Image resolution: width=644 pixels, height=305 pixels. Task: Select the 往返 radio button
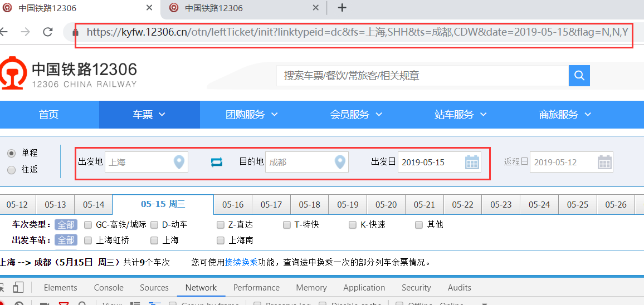click(12, 170)
